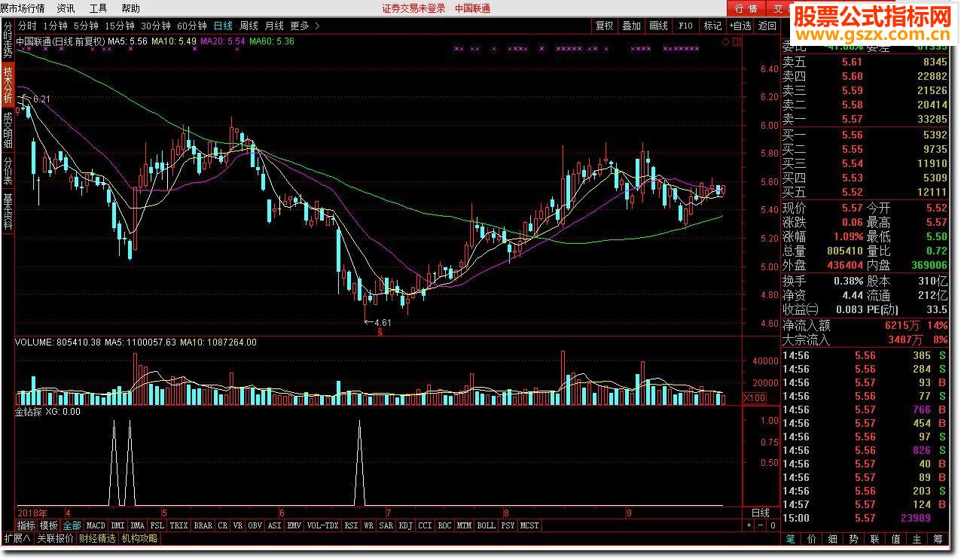
Task: Select the 联 tab in quote panel
Action: coord(875,539)
